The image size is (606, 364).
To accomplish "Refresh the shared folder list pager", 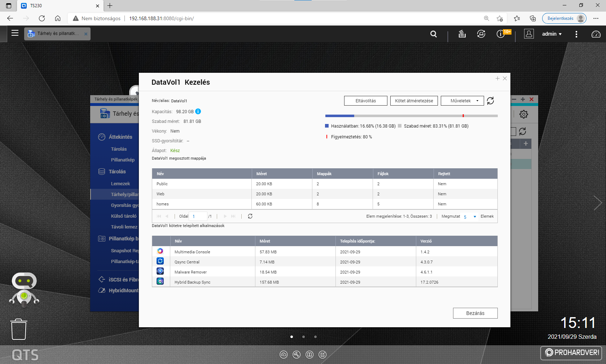I will [x=250, y=216].
